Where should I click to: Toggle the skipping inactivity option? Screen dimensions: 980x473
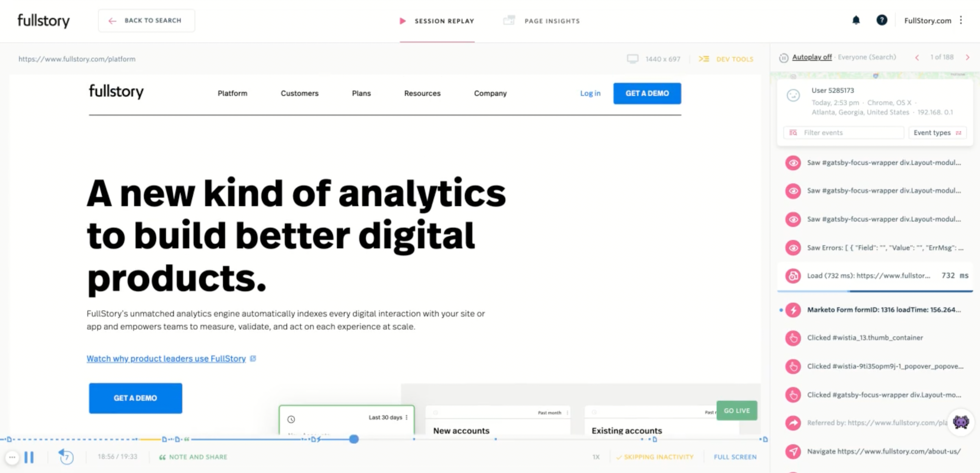click(656, 457)
